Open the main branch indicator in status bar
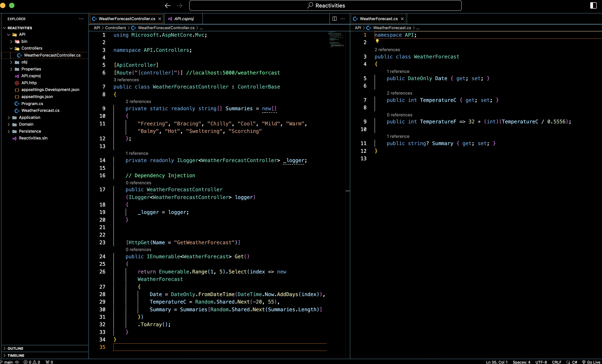The image size is (602, 364). 8,362
